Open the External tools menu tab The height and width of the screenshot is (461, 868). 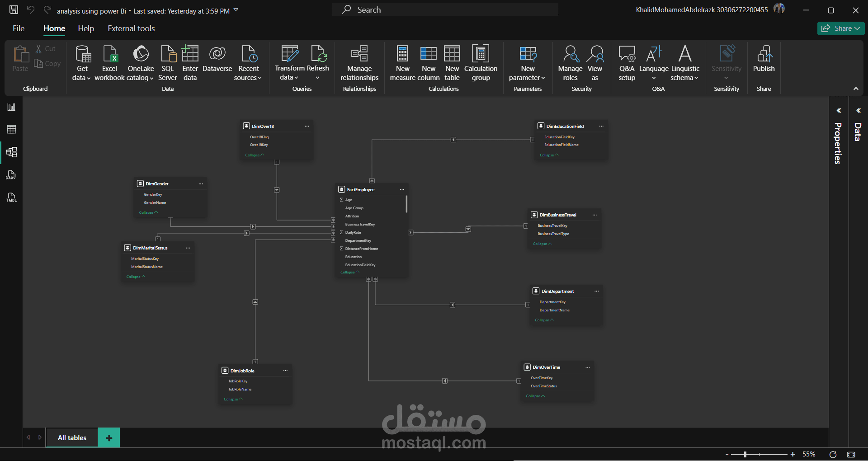tap(131, 28)
